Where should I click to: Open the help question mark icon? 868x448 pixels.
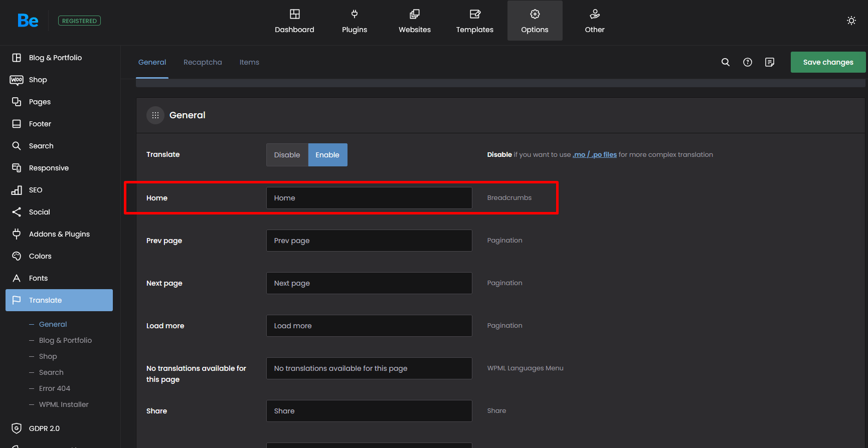(x=748, y=62)
